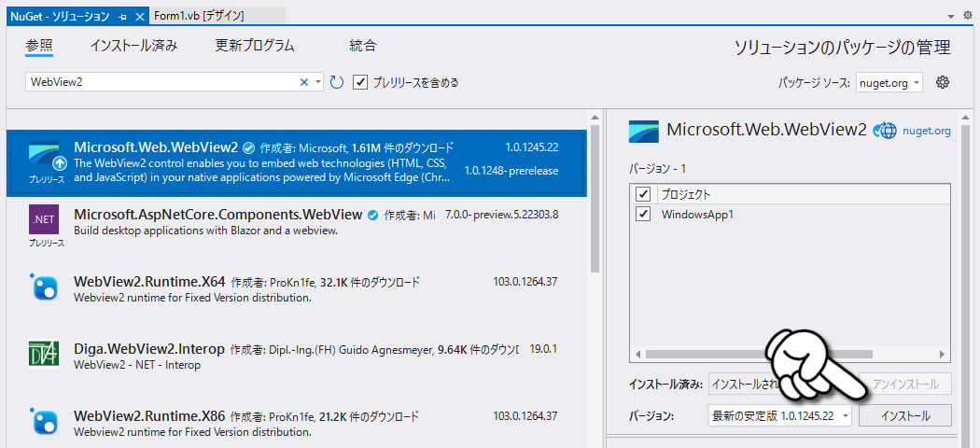Select the WebView2.Runtime.X86 package
980x448 pixels.
click(296, 423)
